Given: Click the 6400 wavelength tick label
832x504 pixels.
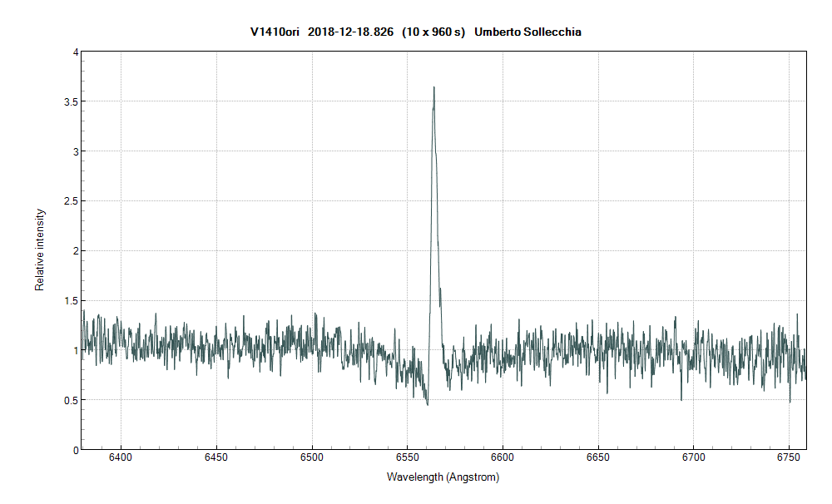Looking at the screenshot, I should pos(121,457).
